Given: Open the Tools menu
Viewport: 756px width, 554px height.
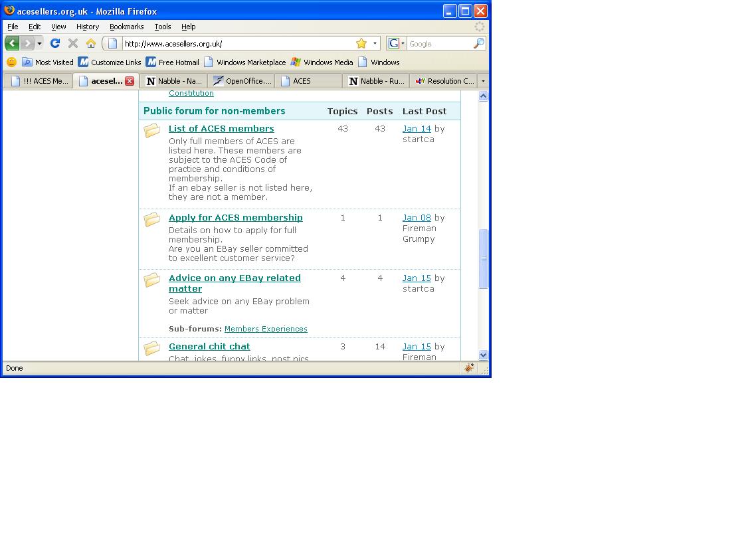Looking at the screenshot, I should 163,27.
